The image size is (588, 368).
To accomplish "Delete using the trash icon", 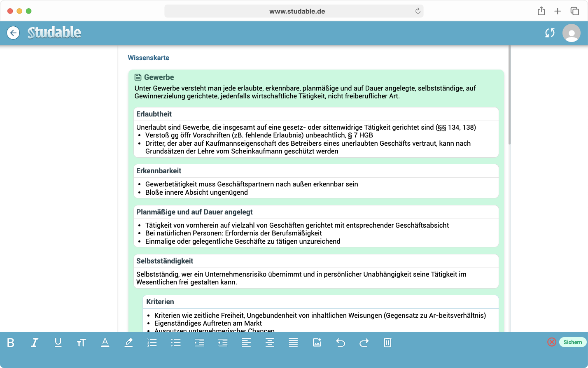I will [x=387, y=342].
